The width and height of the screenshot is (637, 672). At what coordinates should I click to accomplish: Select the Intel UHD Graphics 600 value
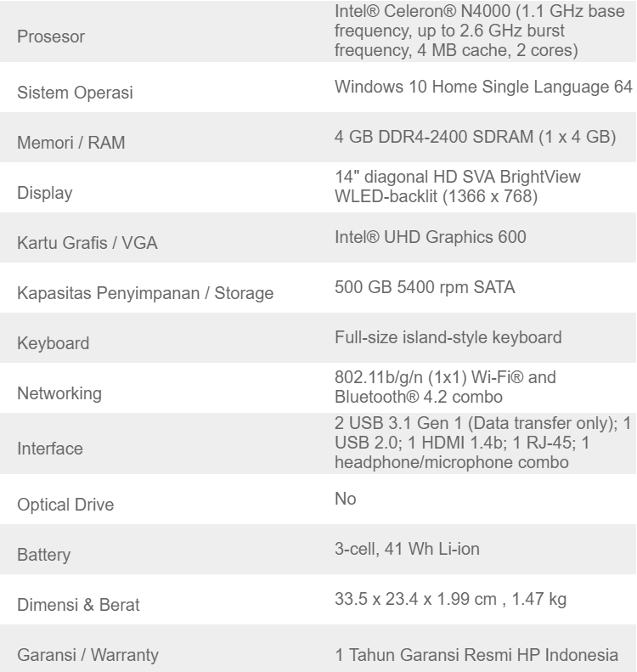[x=431, y=237]
